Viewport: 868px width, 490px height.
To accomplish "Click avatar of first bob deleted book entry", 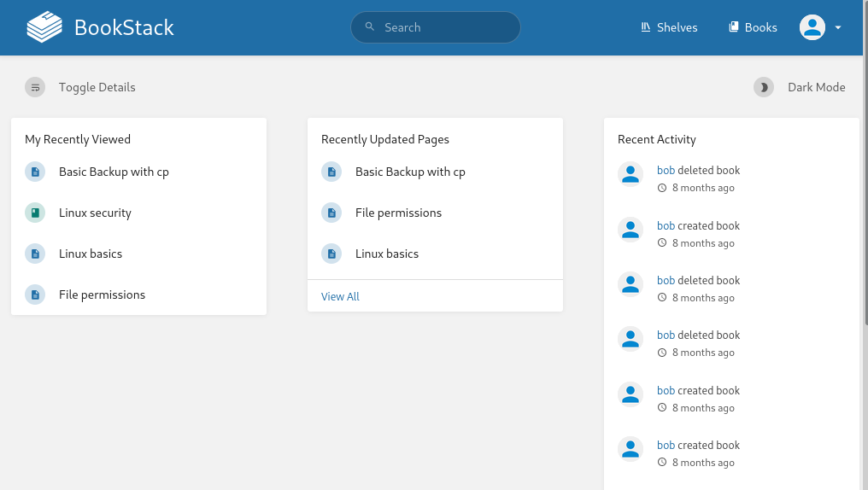I will [630, 174].
